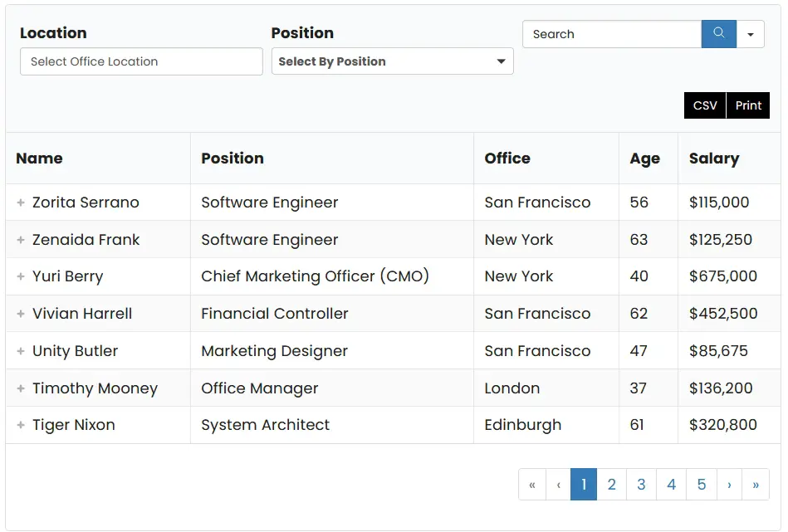Click the name Yuri Berry

[x=68, y=277]
